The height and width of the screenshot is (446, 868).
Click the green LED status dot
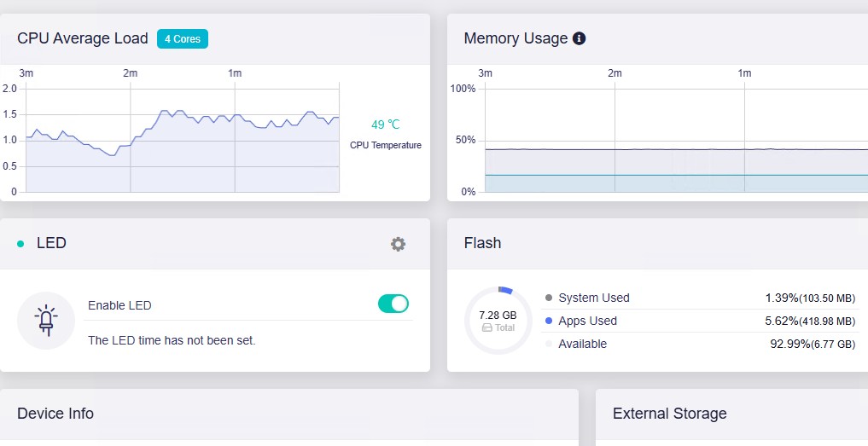tap(20, 244)
